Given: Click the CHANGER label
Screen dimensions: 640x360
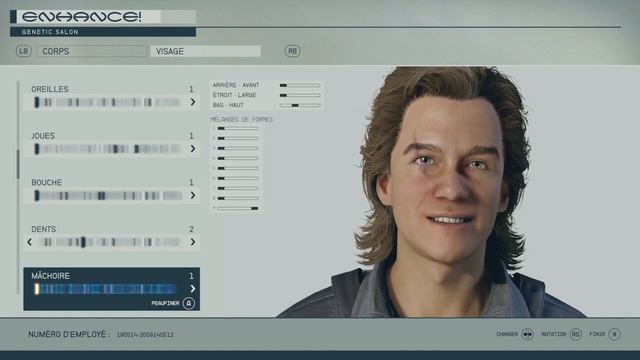Looking at the screenshot, I should click(x=507, y=334).
